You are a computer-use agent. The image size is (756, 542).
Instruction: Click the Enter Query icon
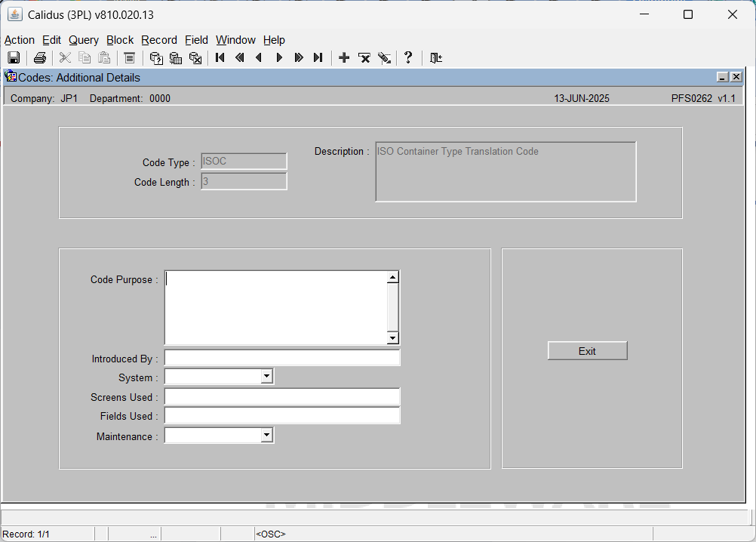tap(155, 58)
